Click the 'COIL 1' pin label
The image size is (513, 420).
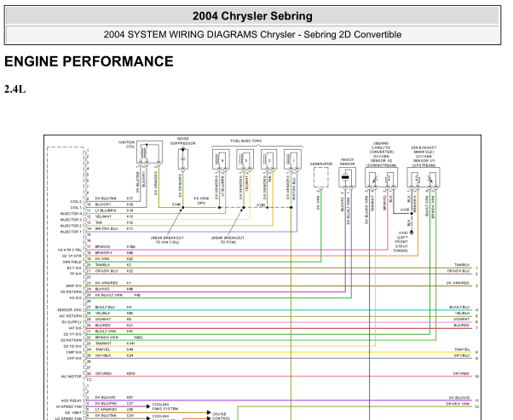(x=76, y=207)
